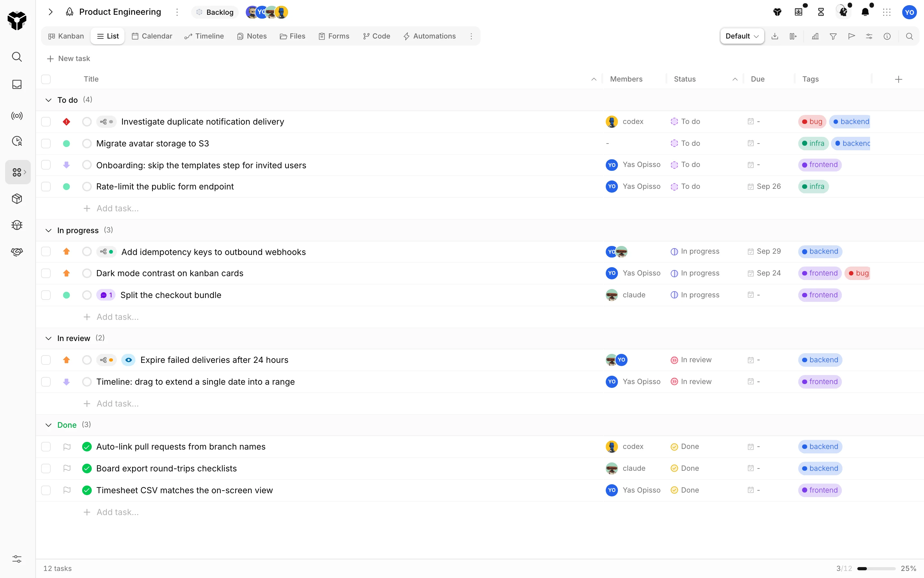924x578 pixels.
Task: Mark Split the checkout bundle as complete
Action: pos(87,295)
